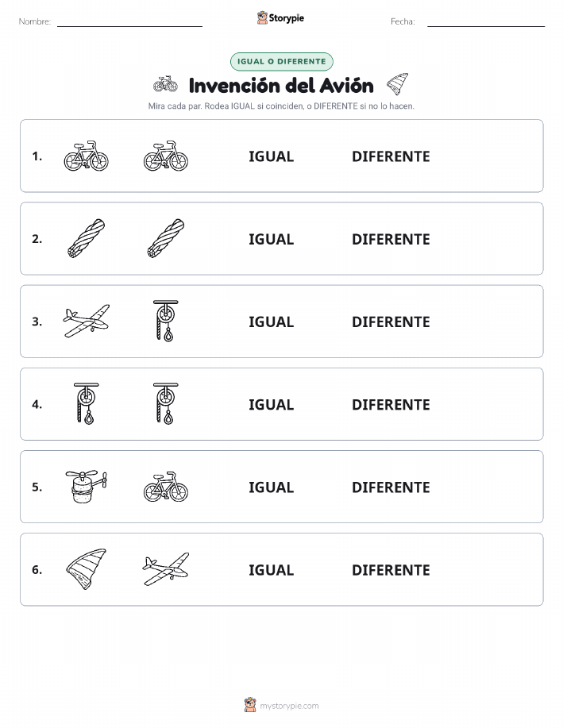The height and width of the screenshot is (728, 563).
Task: Click the first bicycle in row 1
Action: [86, 156]
